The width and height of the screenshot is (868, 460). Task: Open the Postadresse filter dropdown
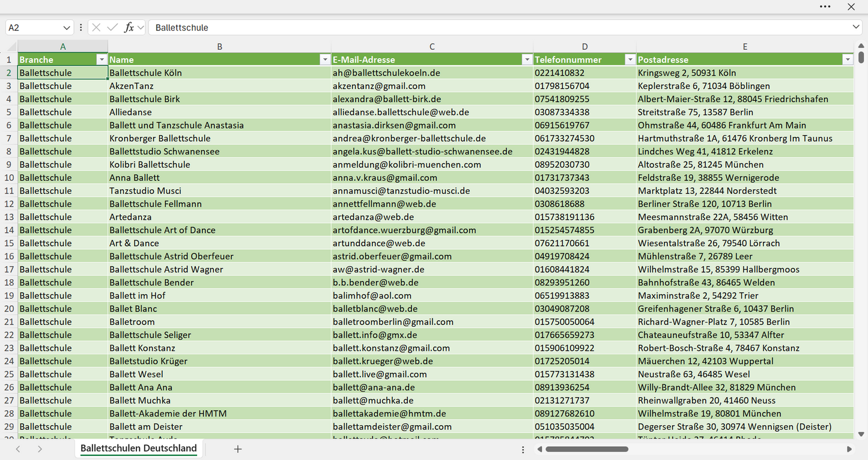point(848,59)
